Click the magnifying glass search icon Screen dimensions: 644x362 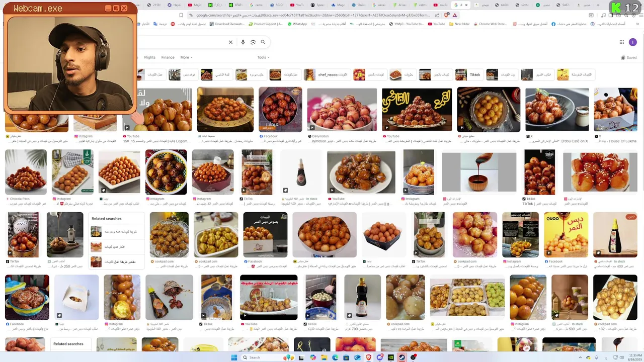click(263, 42)
